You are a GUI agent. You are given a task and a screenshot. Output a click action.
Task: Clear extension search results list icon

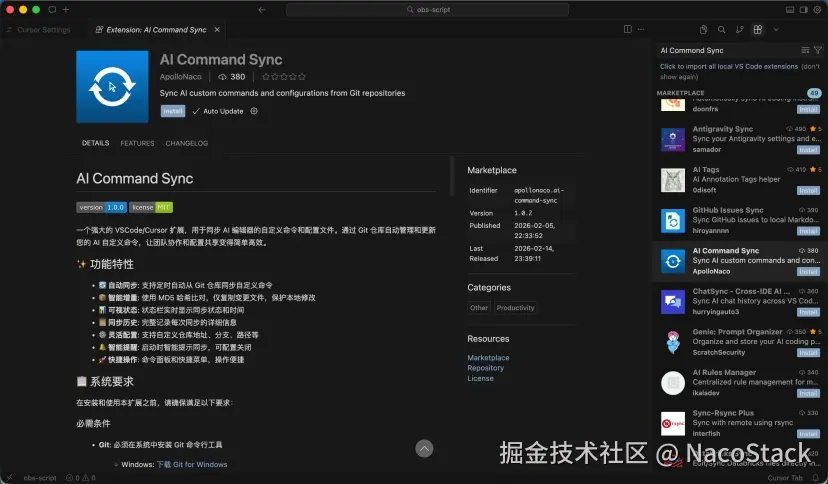(x=805, y=50)
